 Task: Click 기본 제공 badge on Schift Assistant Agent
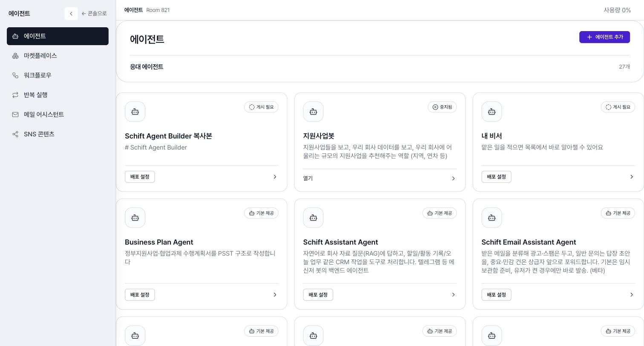439,213
